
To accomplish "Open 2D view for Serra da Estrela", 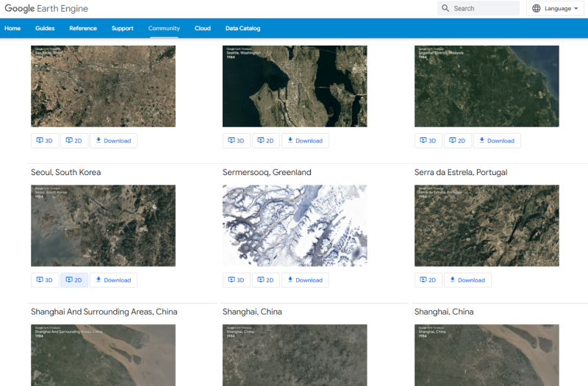I will coord(429,280).
